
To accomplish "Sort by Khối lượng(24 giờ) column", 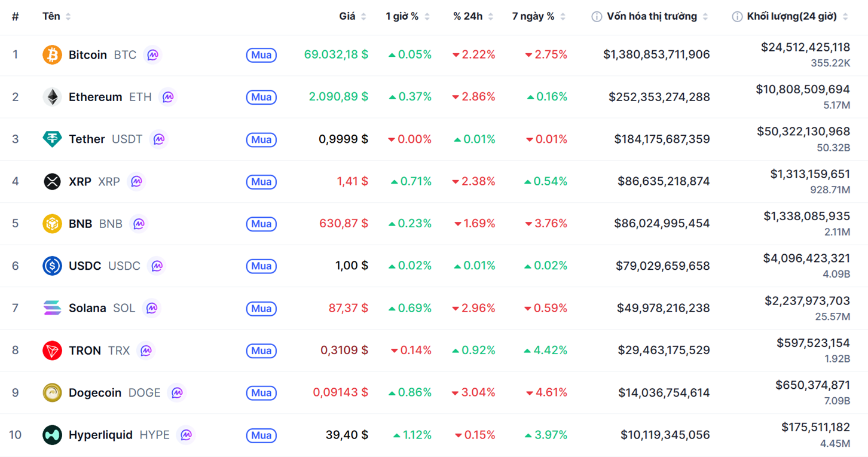I will 797,17.
